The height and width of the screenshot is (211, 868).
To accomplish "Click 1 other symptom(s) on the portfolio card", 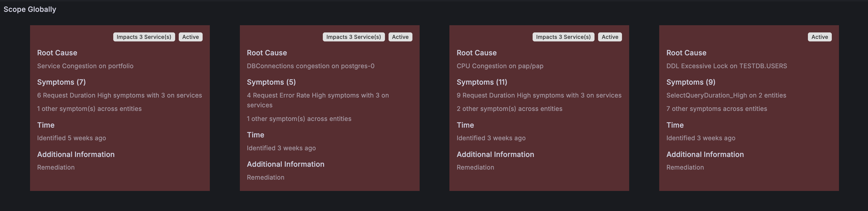I will click(x=89, y=108).
